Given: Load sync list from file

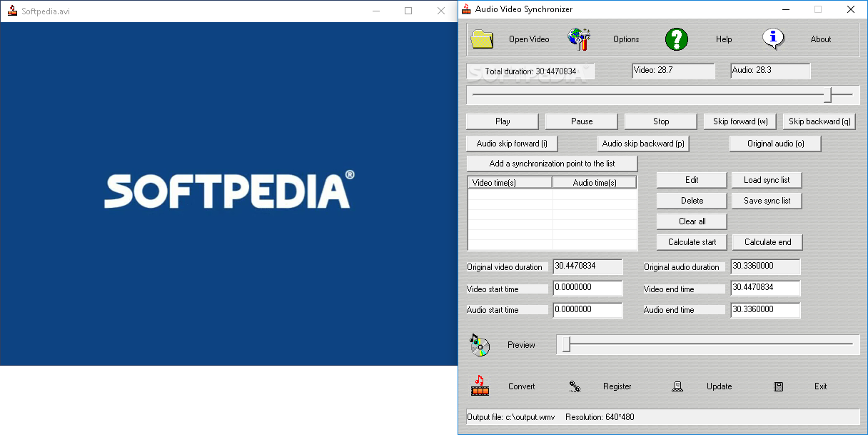Looking at the screenshot, I should [767, 180].
